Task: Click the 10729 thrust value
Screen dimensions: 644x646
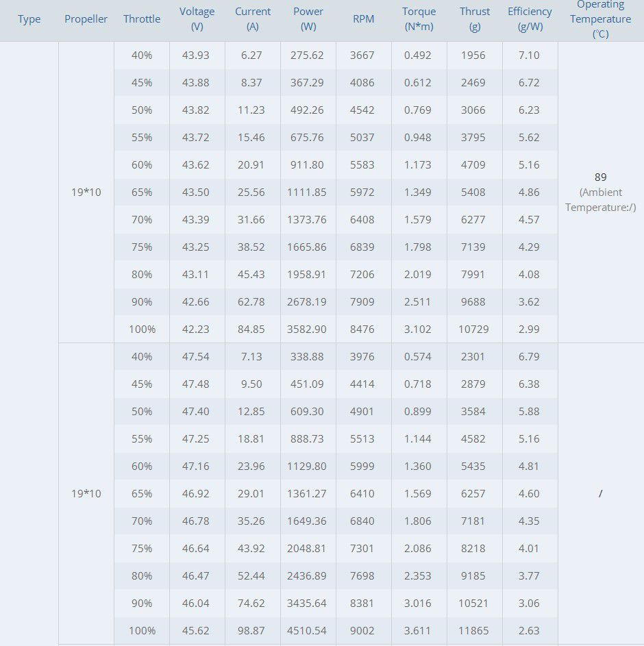Action: coord(474,330)
